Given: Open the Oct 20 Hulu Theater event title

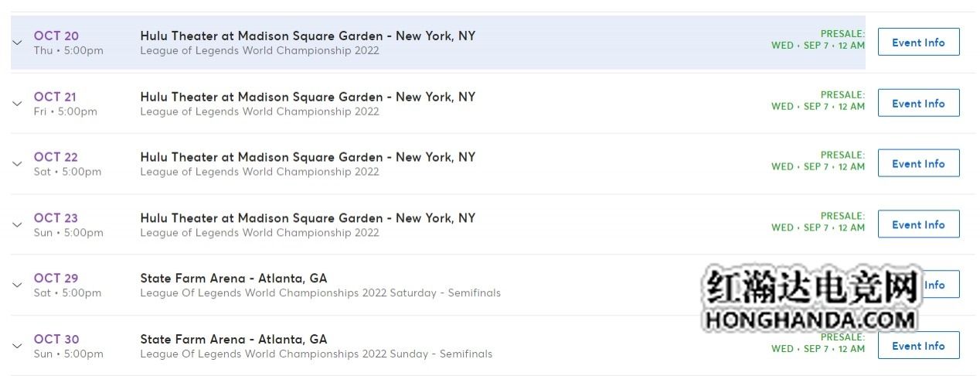Looking at the screenshot, I should click(308, 36).
